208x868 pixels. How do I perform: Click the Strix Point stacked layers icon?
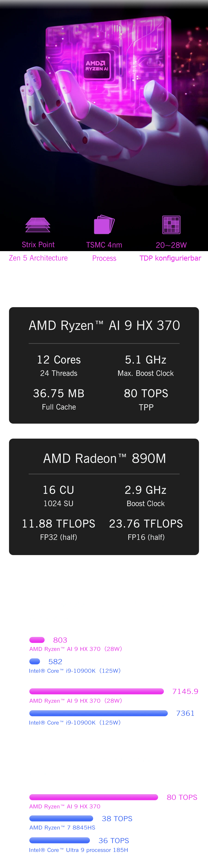tap(38, 225)
